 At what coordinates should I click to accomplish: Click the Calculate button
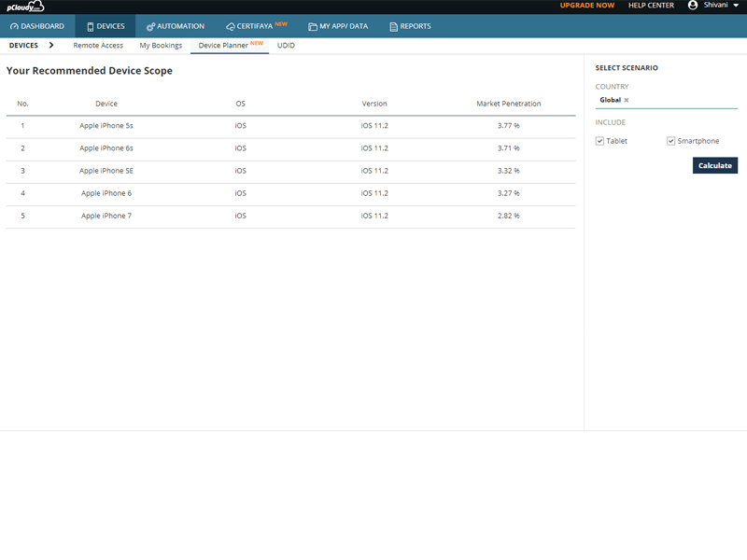714,166
